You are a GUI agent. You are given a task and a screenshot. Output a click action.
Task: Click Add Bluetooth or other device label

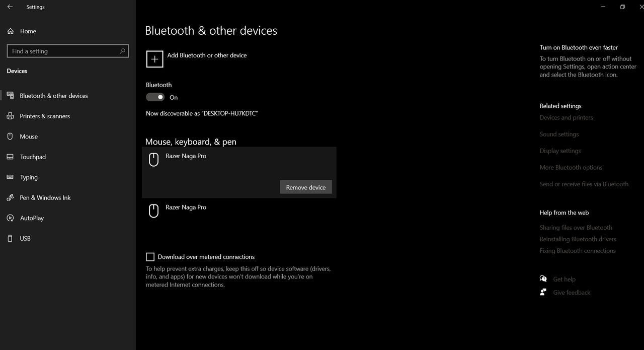click(x=207, y=55)
